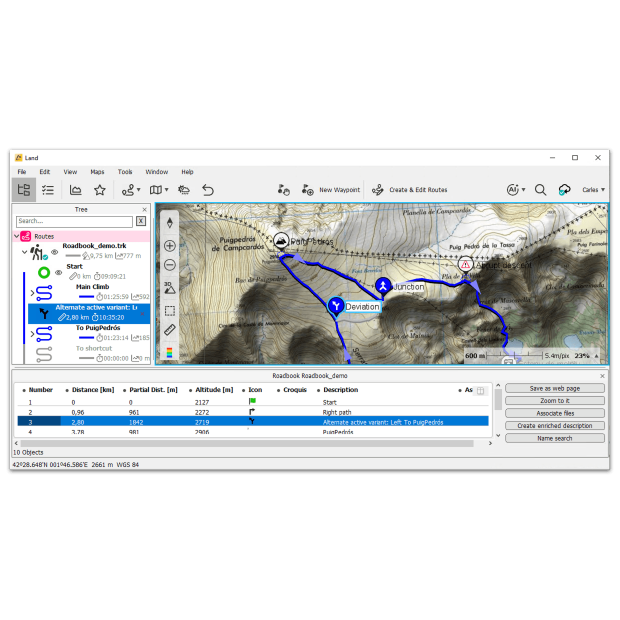The height and width of the screenshot is (620, 620).
Task: Open the View menu
Action: pyautogui.click(x=70, y=172)
